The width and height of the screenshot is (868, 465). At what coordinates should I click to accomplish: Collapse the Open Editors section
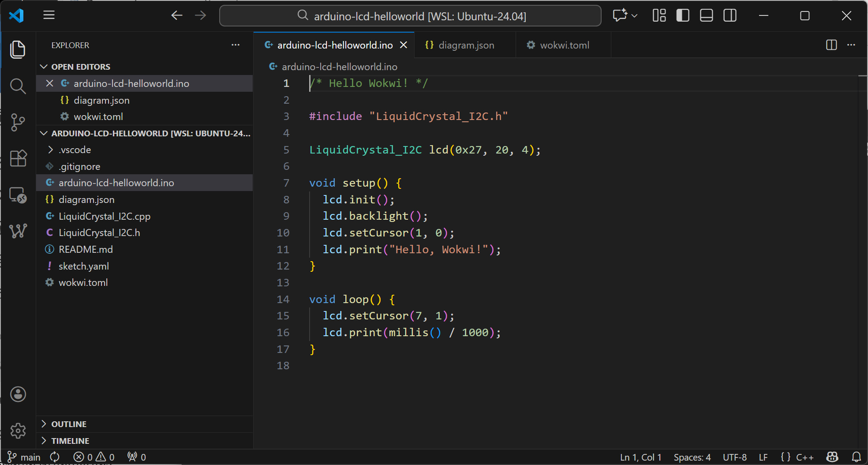81,67
